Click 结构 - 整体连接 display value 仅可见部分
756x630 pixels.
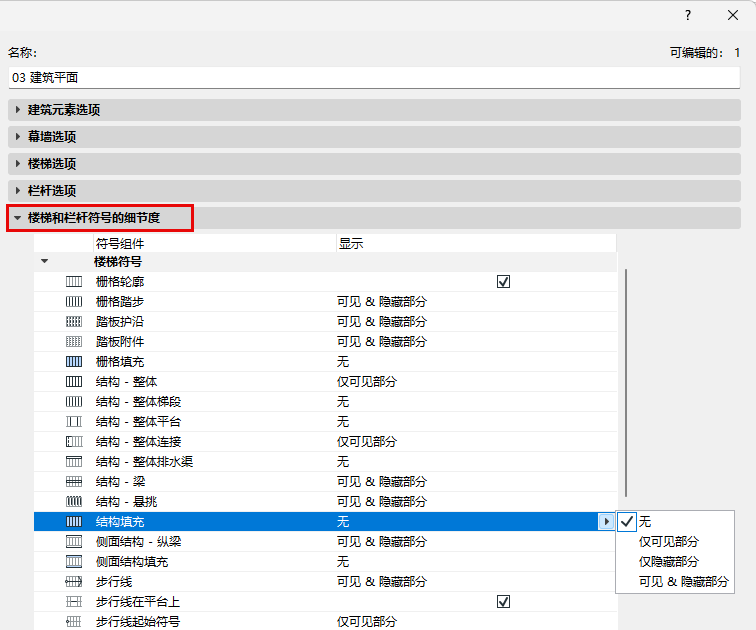[x=367, y=442]
